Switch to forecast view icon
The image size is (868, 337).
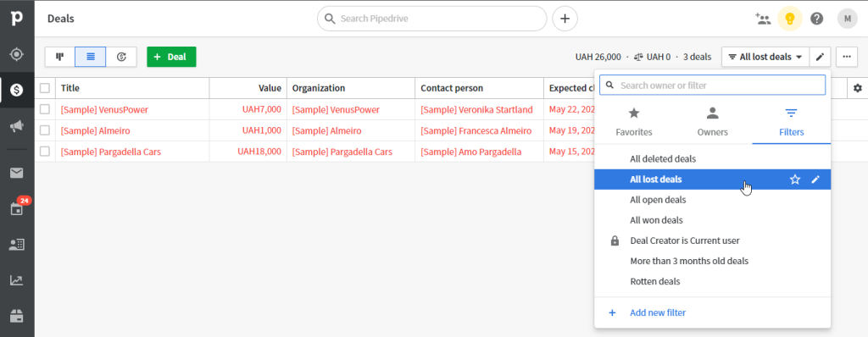[122, 57]
